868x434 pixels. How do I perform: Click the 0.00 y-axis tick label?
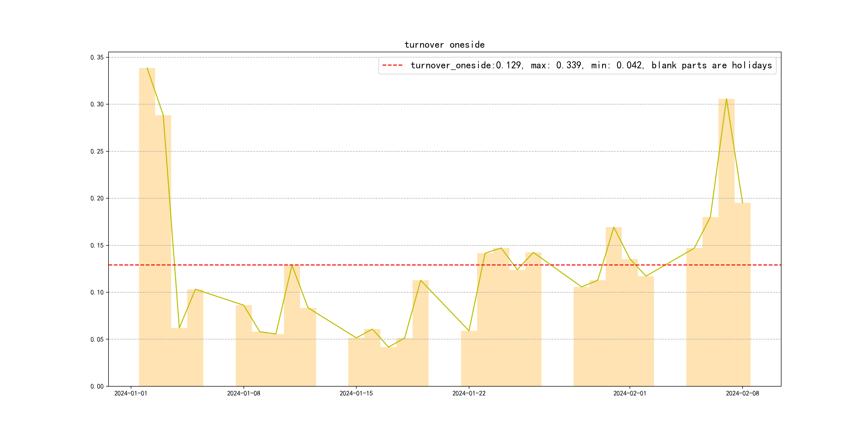coord(97,387)
